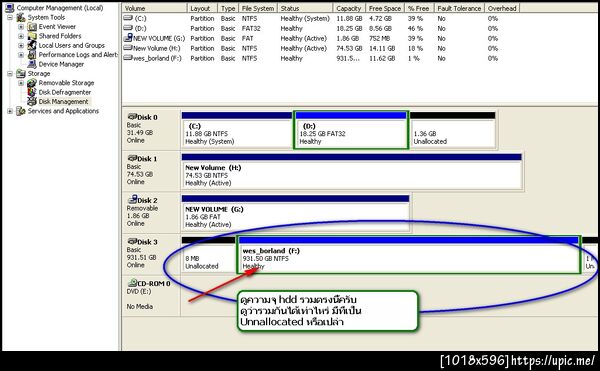Select the 8 MB Unallocated block on Disk 3
This screenshot has width=600, height=371.
coord(209,255)
